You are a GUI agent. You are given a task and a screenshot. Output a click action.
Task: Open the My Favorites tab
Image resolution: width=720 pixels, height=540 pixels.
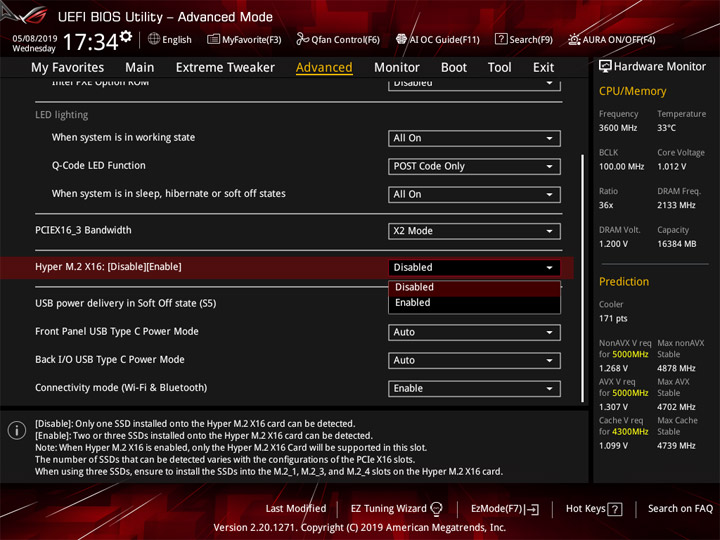(68, 68)
